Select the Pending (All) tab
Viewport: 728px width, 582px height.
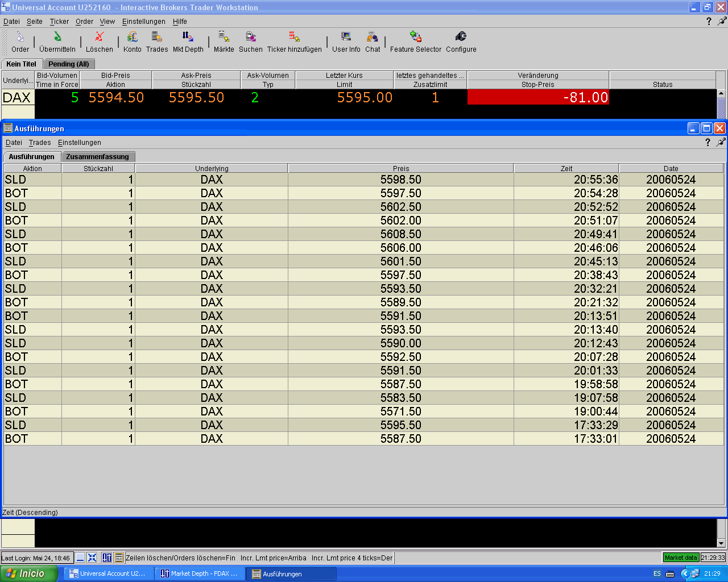(x=69, y=64)
